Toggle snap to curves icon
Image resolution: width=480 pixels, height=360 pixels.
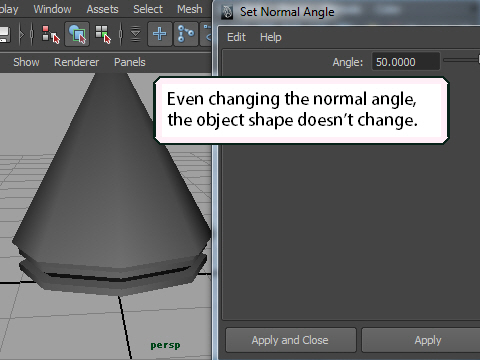coord(186,34)
